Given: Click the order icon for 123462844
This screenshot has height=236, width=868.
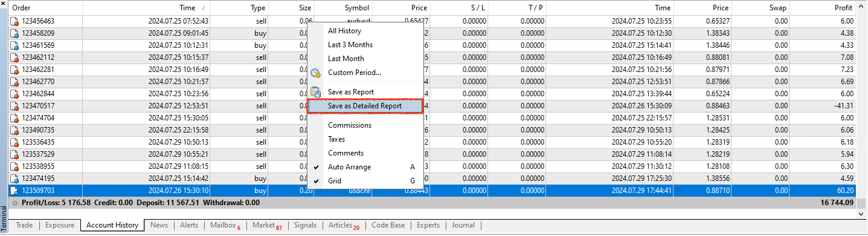Looking at the screenshot, I should 14,94.
